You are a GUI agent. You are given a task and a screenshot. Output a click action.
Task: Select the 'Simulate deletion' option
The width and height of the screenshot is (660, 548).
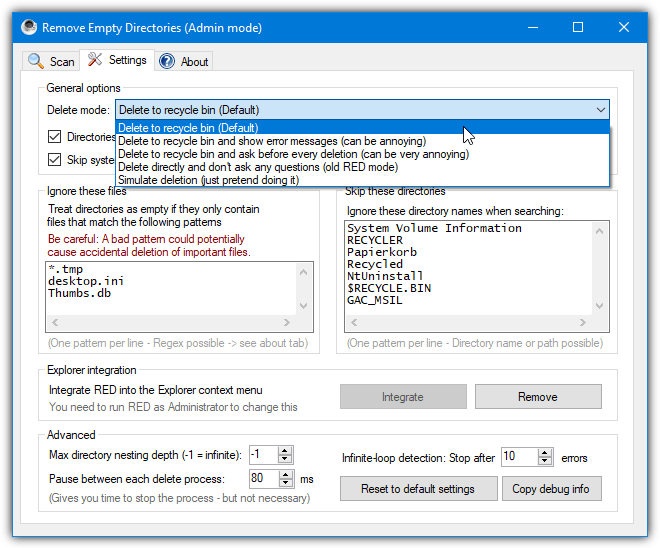coord(362,180)
